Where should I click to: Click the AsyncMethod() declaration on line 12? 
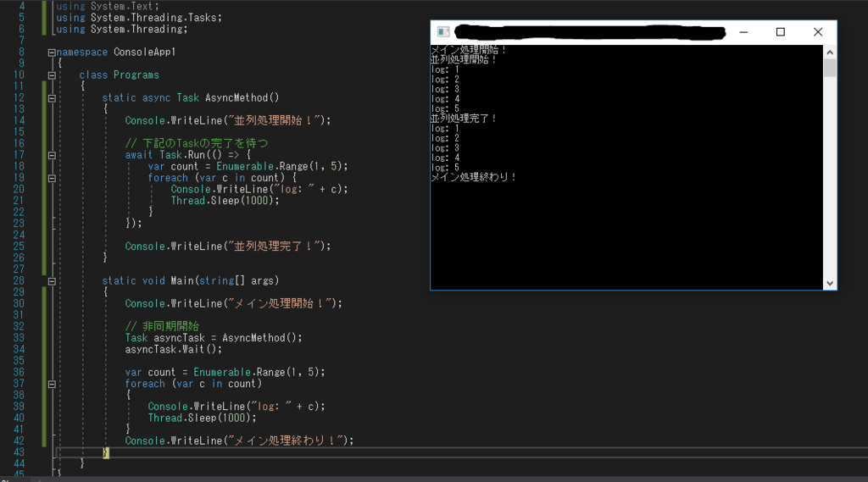point(191,97)
